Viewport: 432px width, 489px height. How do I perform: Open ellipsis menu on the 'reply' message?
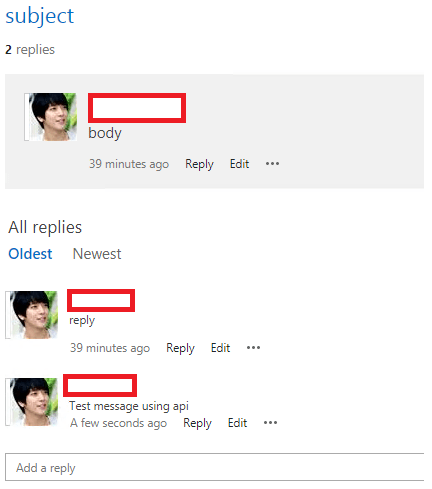tap(253, 348)
